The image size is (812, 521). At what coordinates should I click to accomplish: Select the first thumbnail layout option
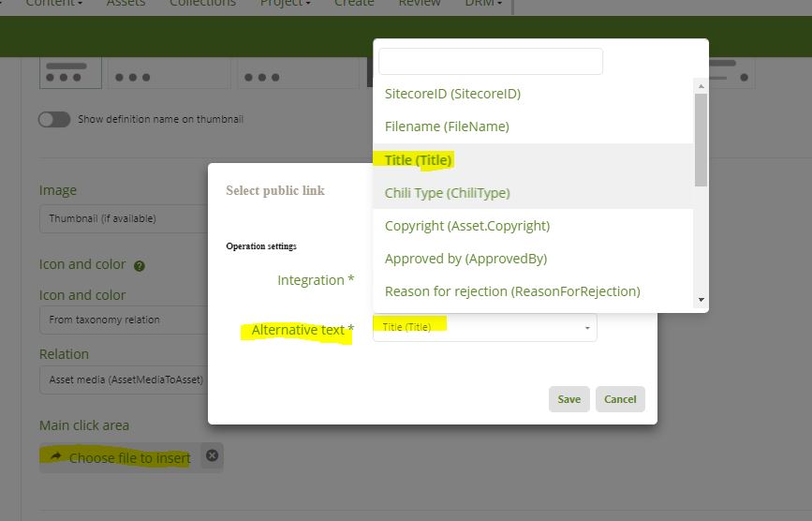tap(70, 73)
